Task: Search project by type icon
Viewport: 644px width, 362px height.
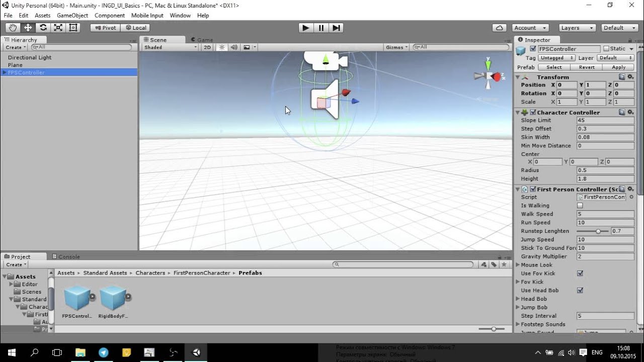Action: (484, 264)
